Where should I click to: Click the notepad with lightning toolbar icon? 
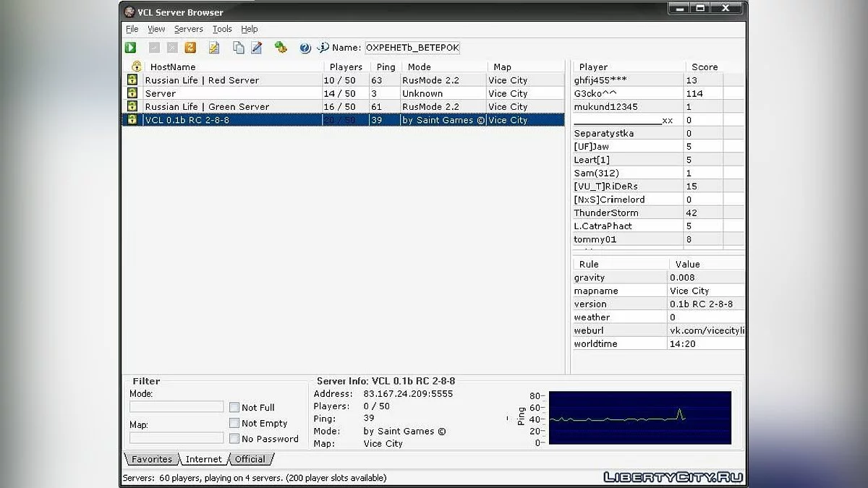213,48
